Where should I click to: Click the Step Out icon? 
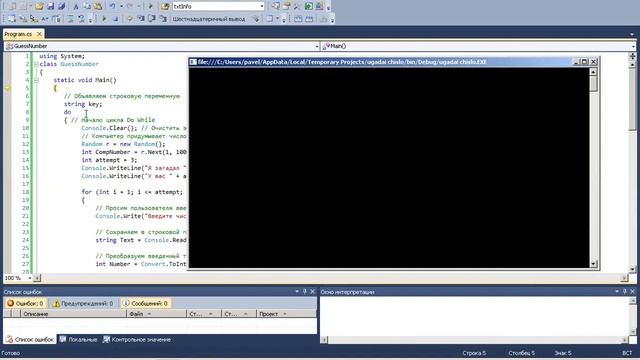[162, 19]
